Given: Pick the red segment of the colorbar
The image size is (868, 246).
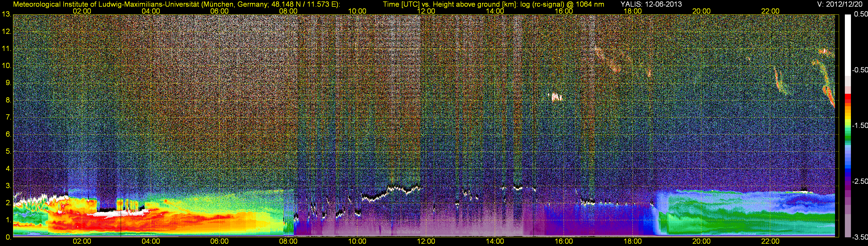Looking at the screenshot, I should [x=847, y=97].
